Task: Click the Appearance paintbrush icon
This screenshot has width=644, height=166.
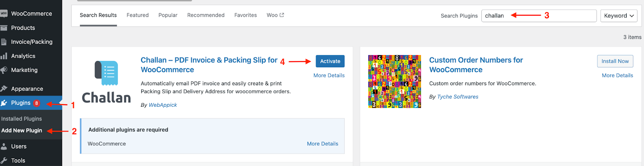Action: [4, 89]
